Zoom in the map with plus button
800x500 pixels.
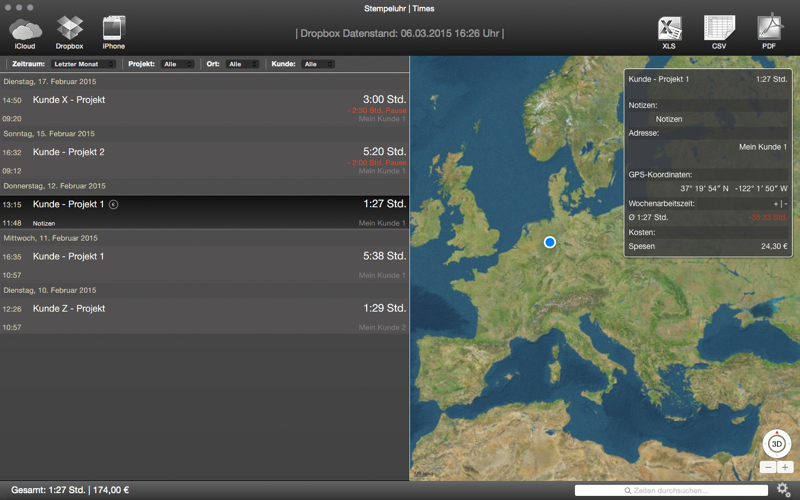pyautogui.click(x=785, y=467)
